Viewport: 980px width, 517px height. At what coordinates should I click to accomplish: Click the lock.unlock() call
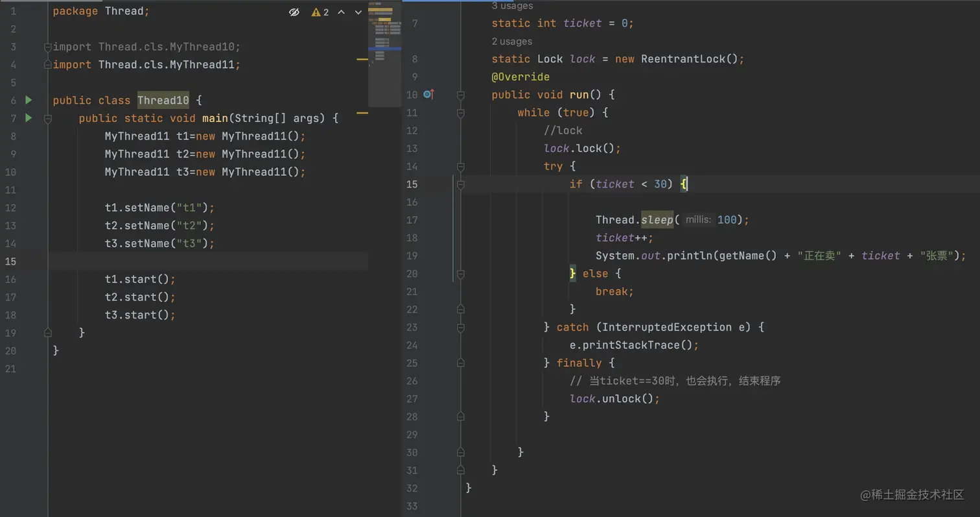coord(614,399)
